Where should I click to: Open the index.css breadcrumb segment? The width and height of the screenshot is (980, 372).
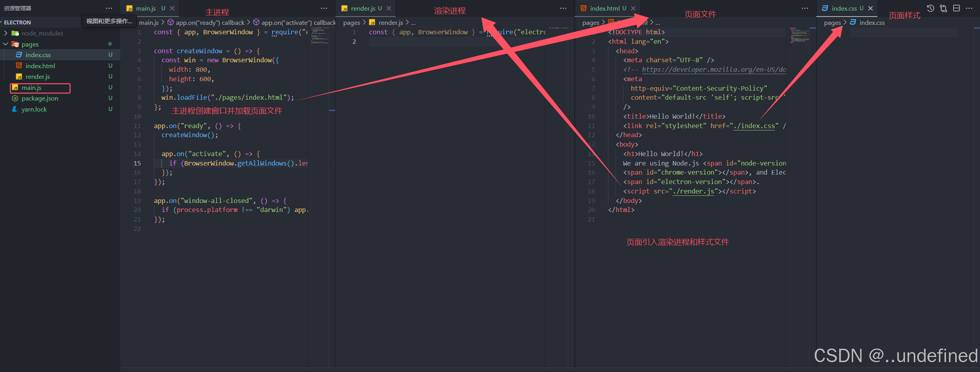(x=868, y=22)
